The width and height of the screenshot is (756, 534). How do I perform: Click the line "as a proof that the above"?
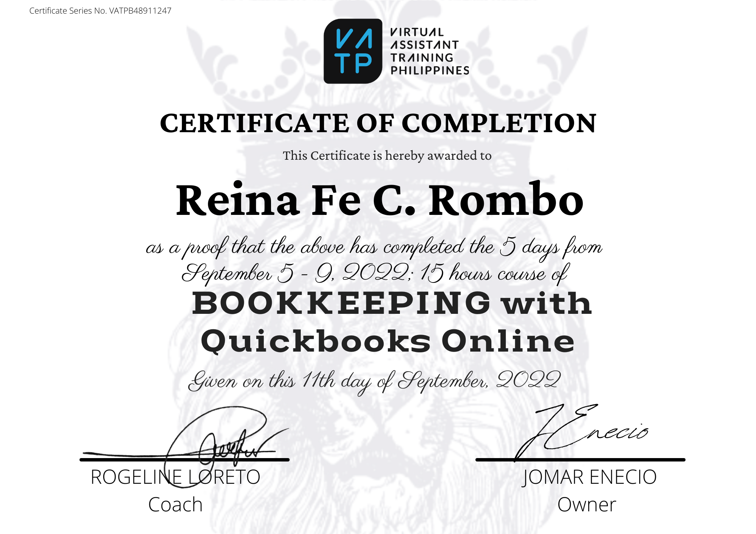coord(374,248)
